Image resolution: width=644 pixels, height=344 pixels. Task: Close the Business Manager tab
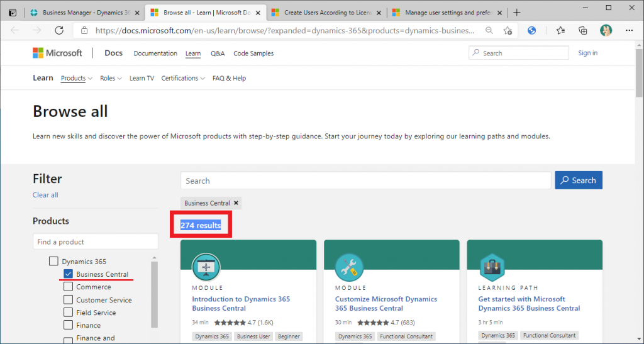click(x=137, y=13)
